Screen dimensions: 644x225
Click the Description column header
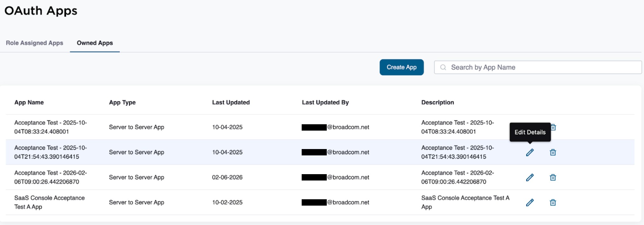[438, 102]
